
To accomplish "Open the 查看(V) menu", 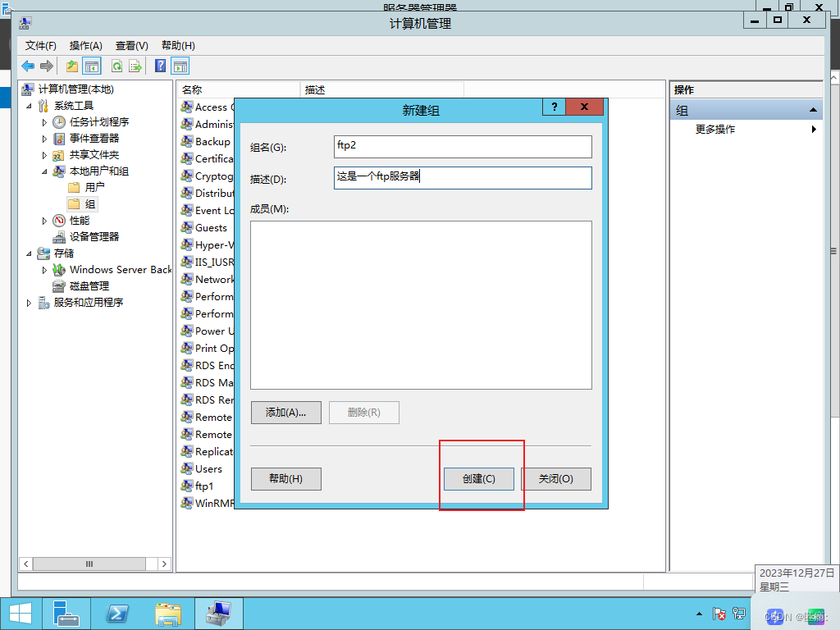I will click(x=132, y=46).
